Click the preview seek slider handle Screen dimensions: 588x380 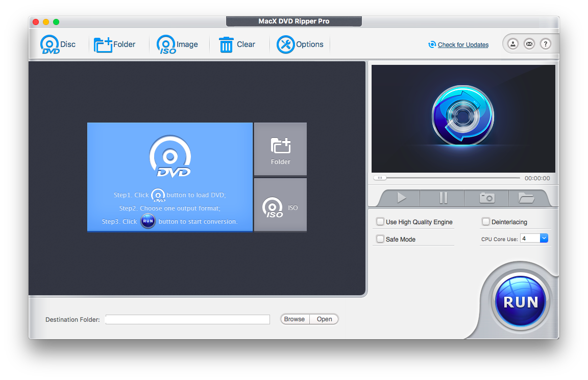[x=380, y=178]
